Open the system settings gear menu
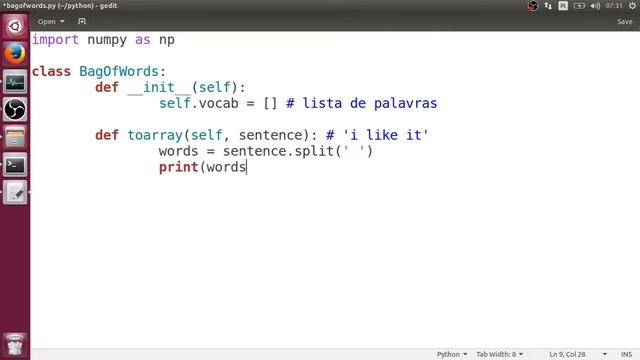The height and width of the screenshot is (360, 640). pos(632,6)
